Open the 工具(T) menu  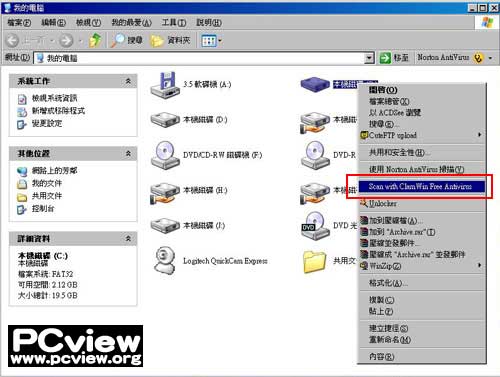point(174,22)
